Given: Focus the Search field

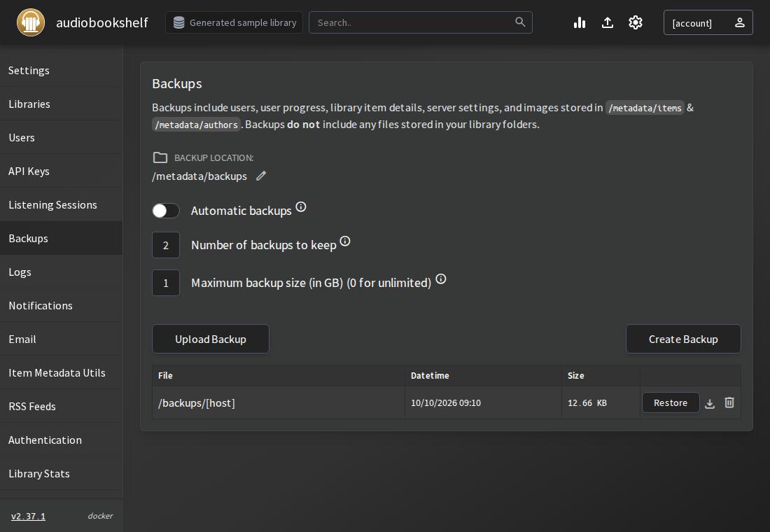Looking at the screenshot, I should point(421,22).
